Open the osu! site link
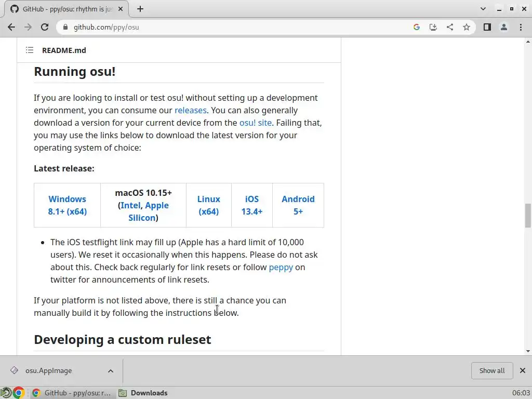The width and height of the screenshot is (532, 399). click(x=256, y=123)
